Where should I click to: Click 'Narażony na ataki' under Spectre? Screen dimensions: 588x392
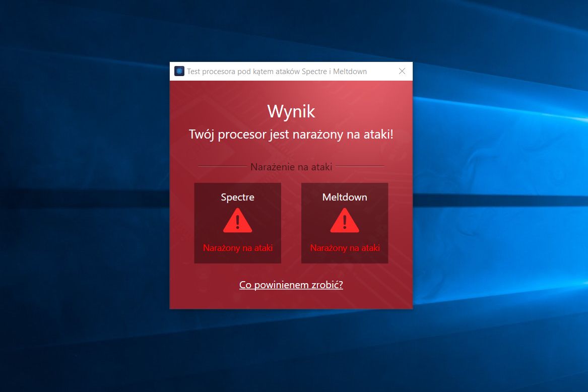(x=238, y=248)
